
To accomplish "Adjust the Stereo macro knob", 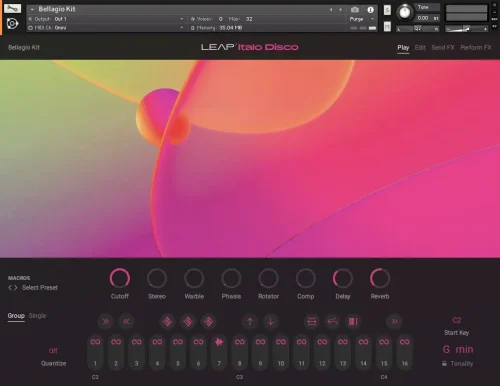I will 157,278.
